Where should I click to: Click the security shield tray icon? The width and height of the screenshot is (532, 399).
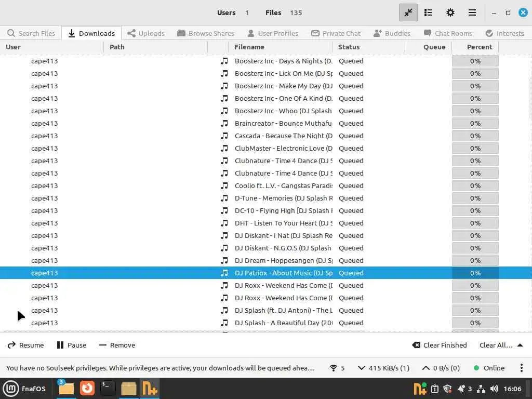(447, 389)
